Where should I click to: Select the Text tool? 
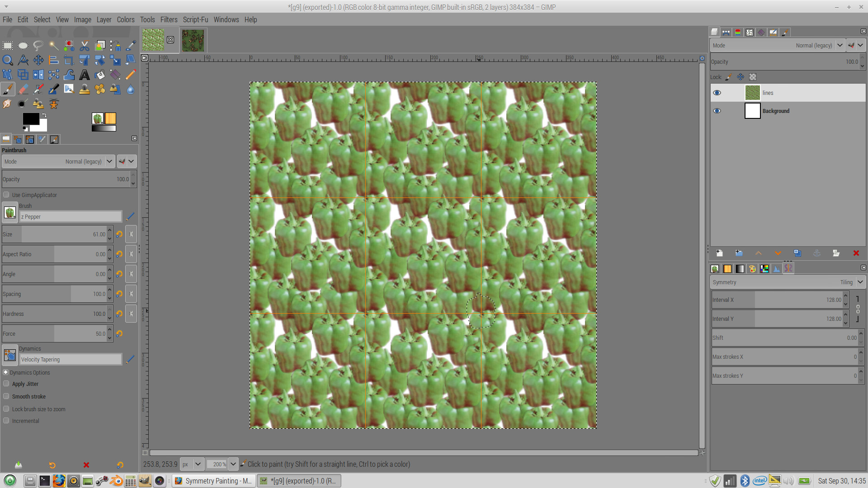84,75
